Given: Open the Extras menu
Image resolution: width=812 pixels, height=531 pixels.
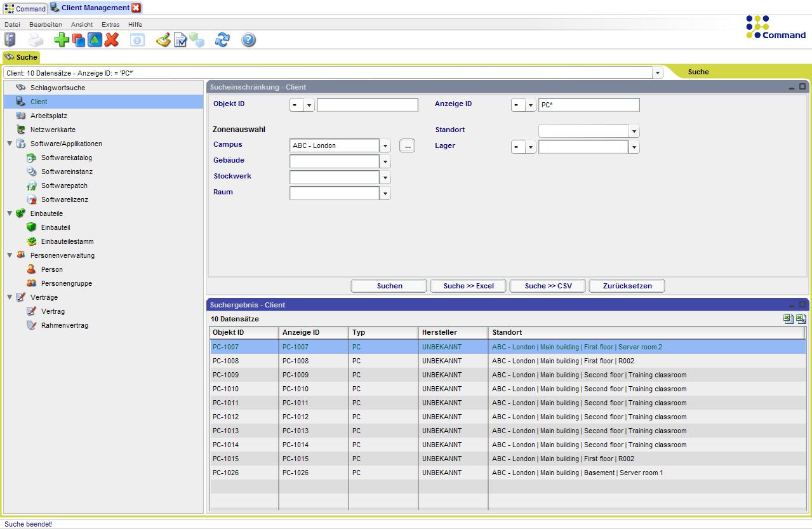Looking at the screenshot, I should pos(110,24).
